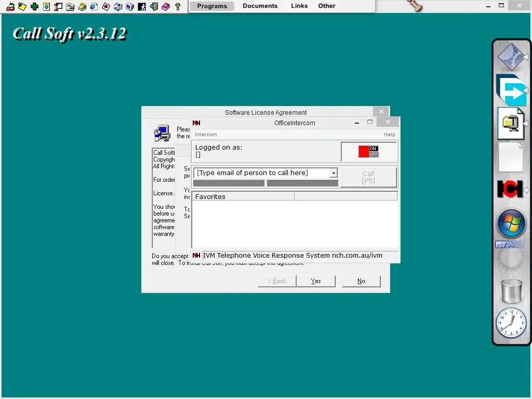Click the pin icon near top bar
The height and width of the screenshot is (399, 532).
coord(415,6)
